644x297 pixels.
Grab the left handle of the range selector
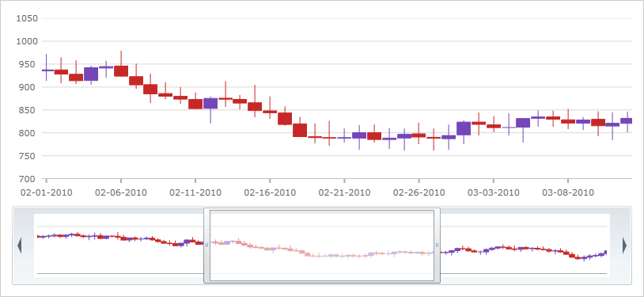206,246
